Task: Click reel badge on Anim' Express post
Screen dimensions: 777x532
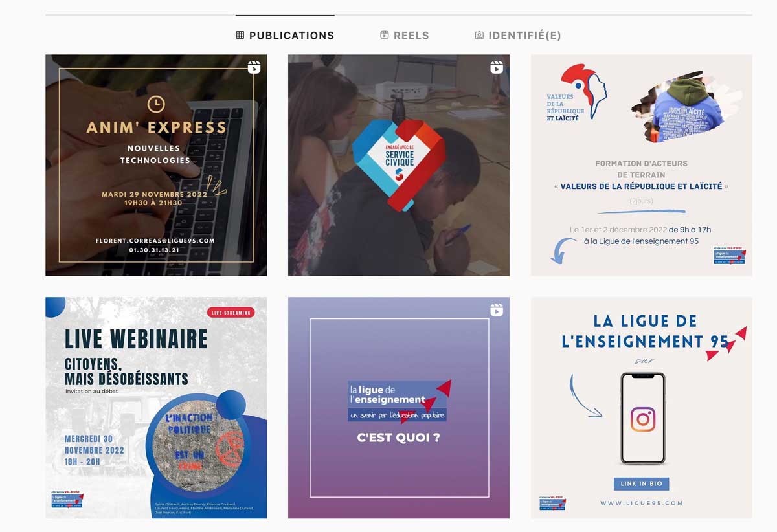Action: click(254, 67)
